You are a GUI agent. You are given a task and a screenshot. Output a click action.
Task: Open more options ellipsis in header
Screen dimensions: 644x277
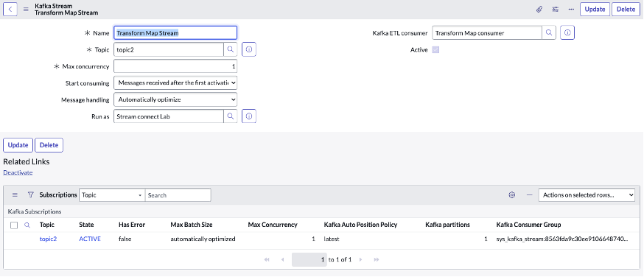point(571,9)
